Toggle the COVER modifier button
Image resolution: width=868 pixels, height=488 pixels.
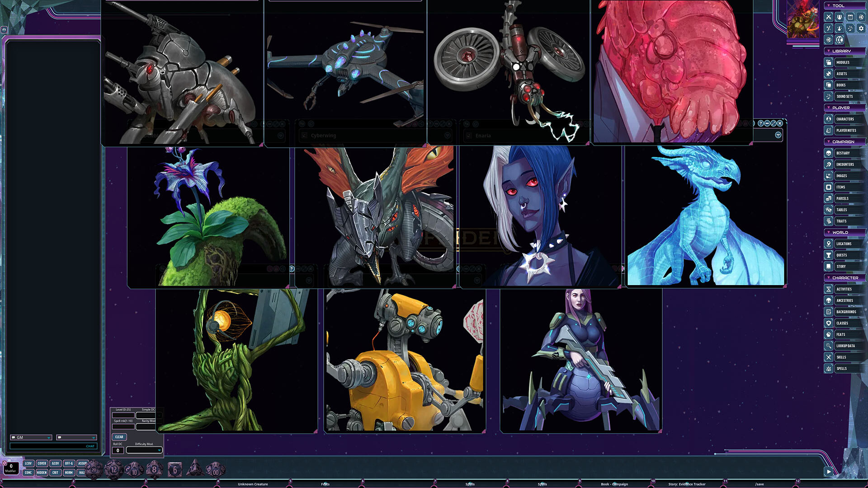click(42, 463)
